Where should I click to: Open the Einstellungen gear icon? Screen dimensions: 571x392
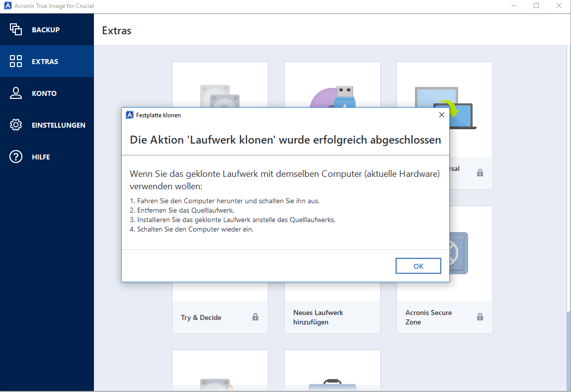[x=16, y=125]
